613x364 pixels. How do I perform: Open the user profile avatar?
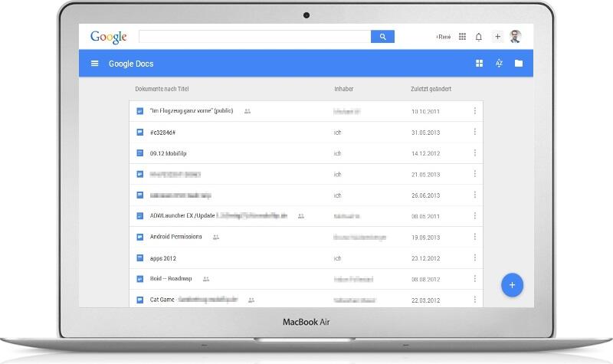click(516, 36)
